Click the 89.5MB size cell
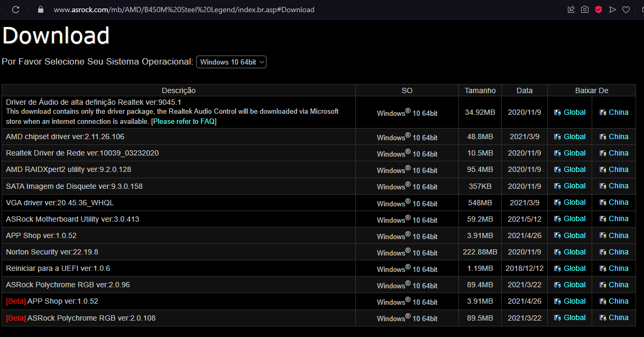The image size is (644, 337). point(480,318)
